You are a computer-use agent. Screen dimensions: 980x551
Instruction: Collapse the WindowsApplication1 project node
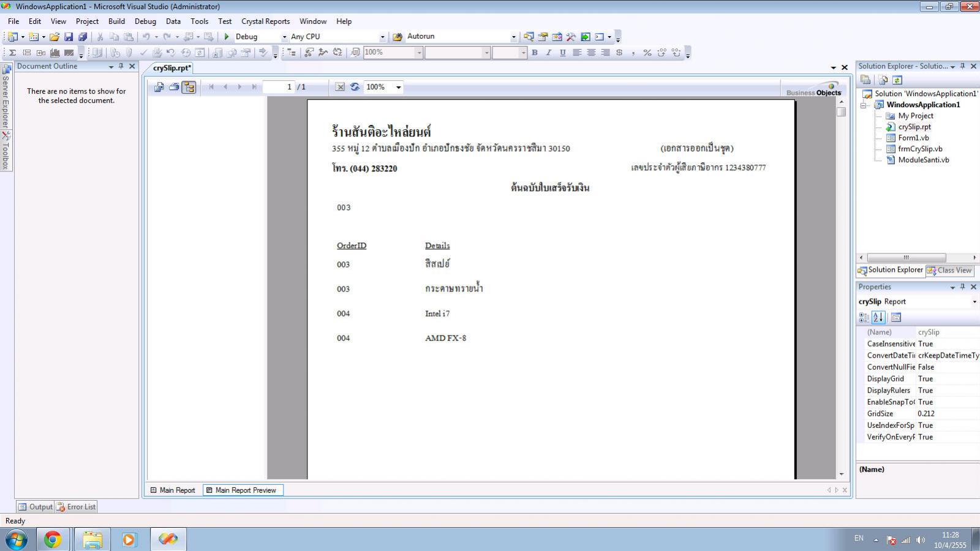tap(864, 105)
